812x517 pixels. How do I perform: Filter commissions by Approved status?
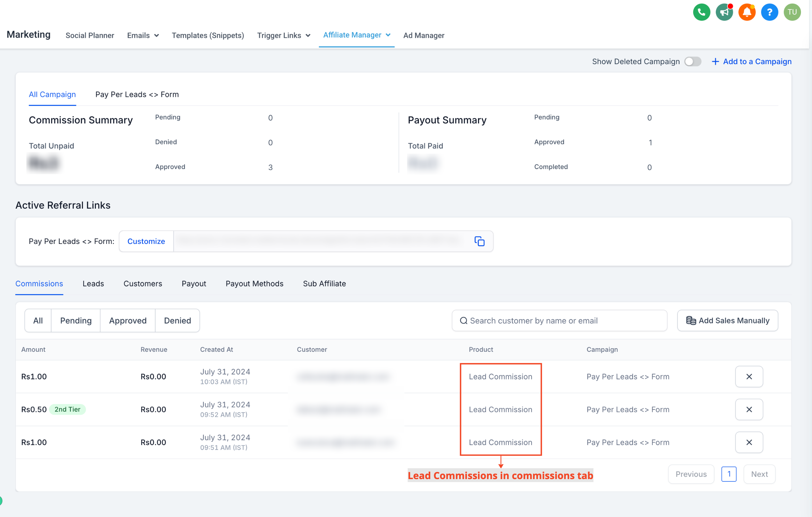pos(127,320)
